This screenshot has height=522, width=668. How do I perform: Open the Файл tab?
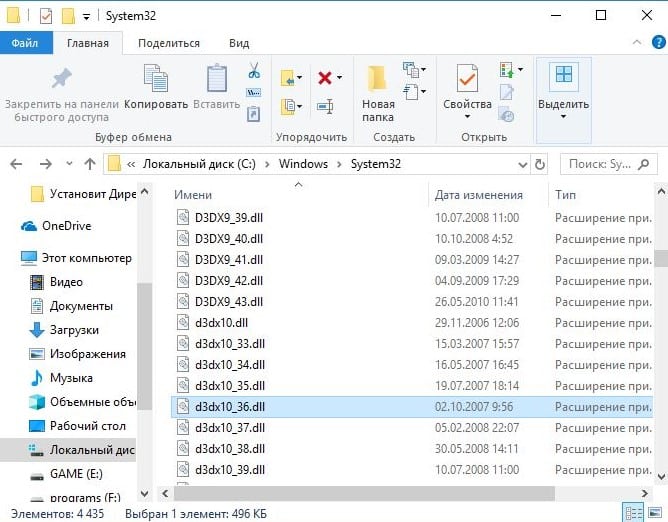point(25,43)
